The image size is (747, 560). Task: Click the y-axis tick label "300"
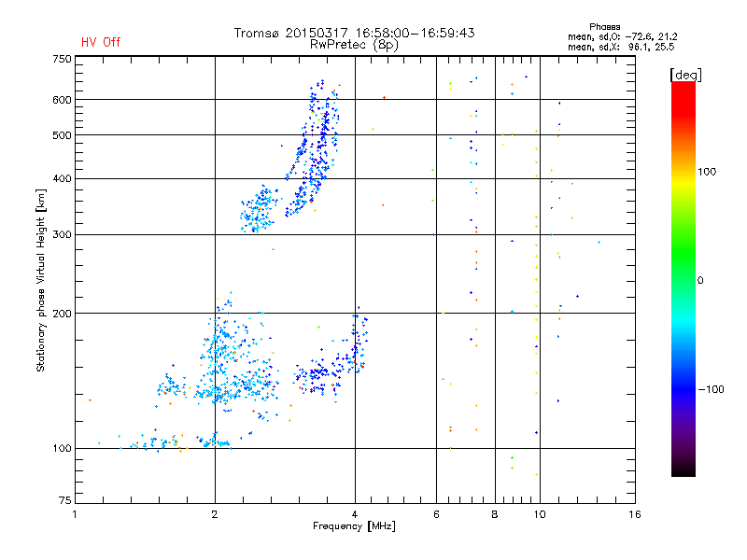point(62,234)
